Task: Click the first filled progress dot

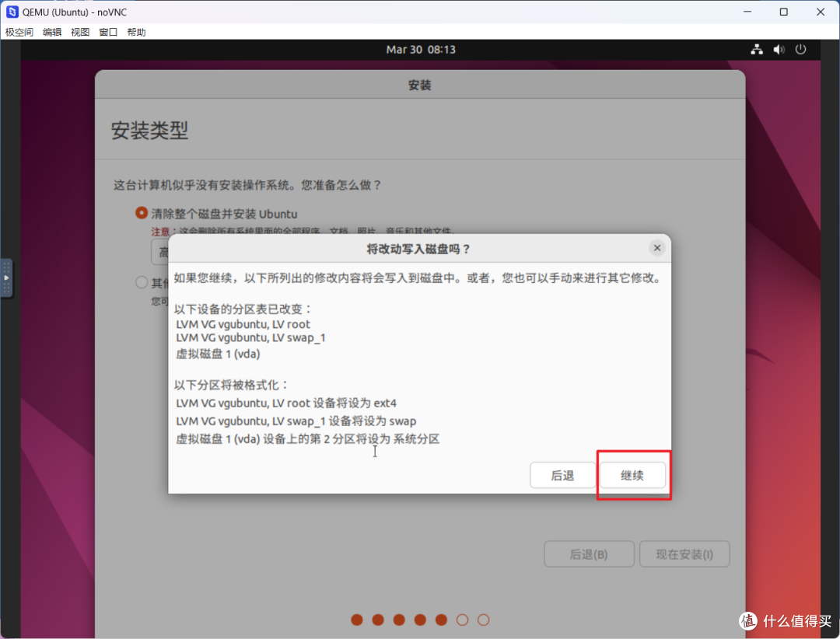Action: (x=357, y=620)
